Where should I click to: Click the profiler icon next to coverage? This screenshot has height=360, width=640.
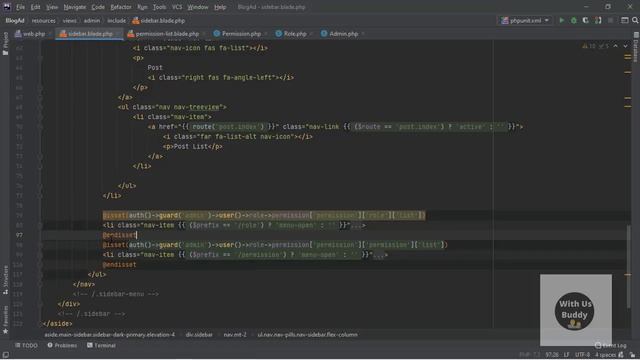pos(598,20)
